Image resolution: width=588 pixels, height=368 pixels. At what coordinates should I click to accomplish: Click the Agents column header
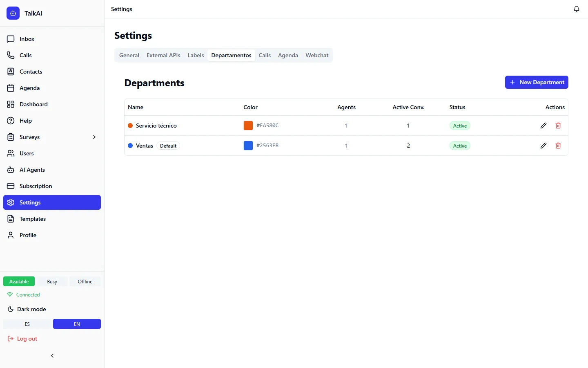(x=346, y=107)
